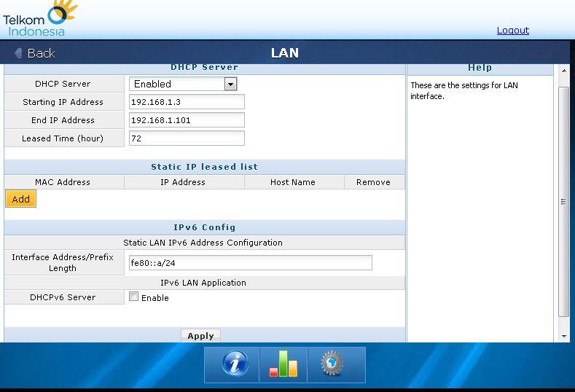575x392 pixels.
Task: Click the DHCP Server section heading
Action: tap(205, 68)
